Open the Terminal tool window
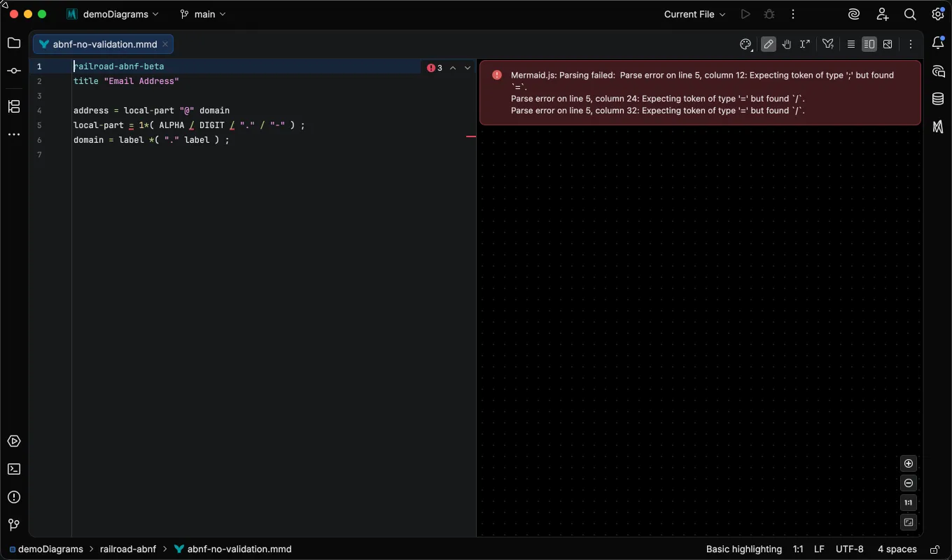Viewport: 952px width, 560px height. coord(14,469)
